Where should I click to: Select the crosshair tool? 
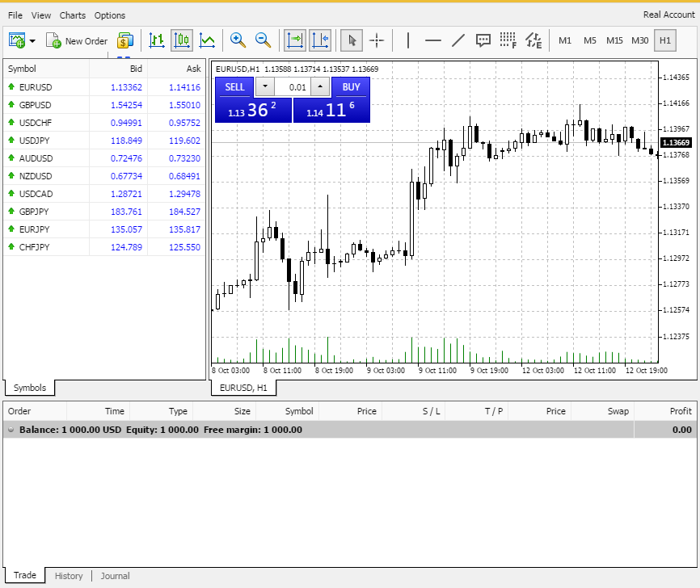pos(377,40)
